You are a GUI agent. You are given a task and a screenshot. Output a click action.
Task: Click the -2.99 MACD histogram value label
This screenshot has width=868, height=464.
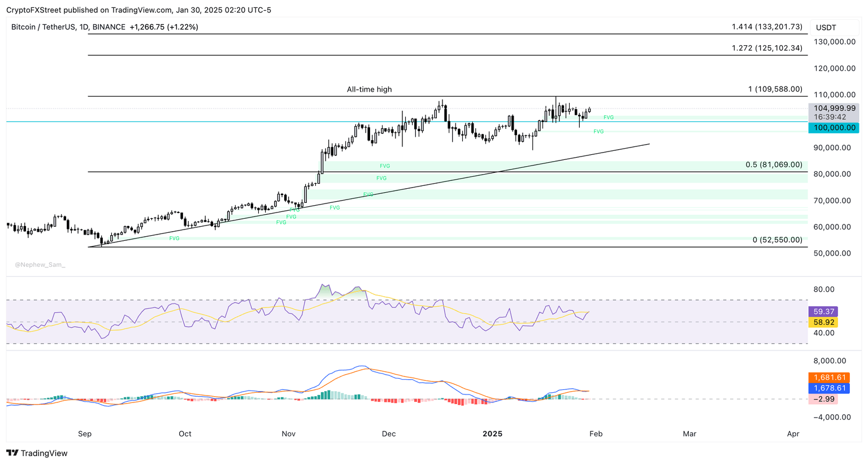point(825,399)
